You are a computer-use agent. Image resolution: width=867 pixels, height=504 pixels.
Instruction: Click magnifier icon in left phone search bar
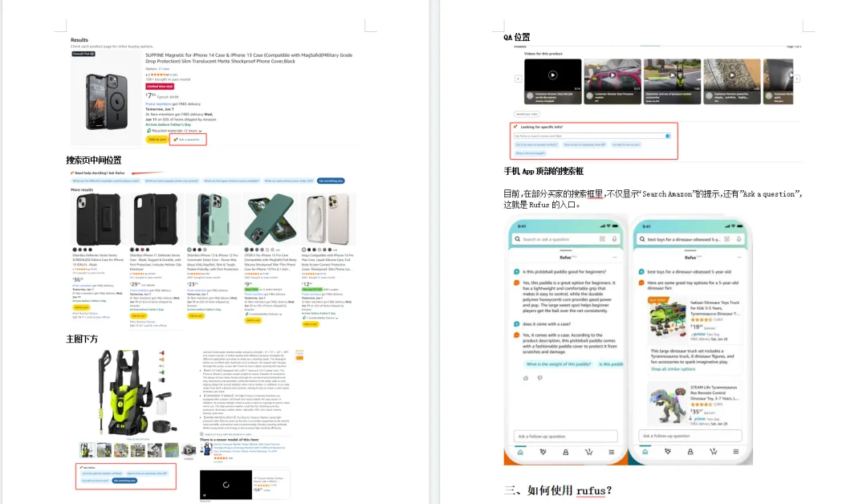point(518,239)
